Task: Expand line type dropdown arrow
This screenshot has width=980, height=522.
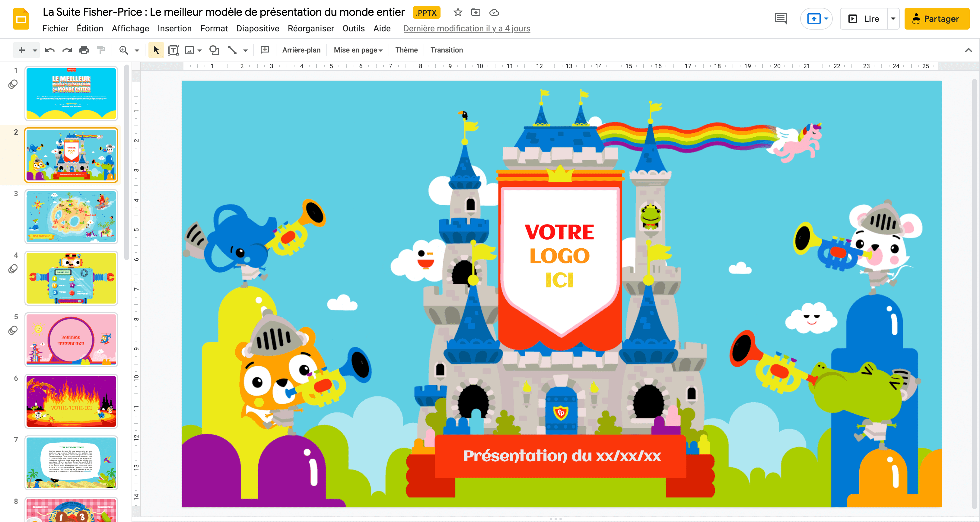Action: pos(245,50)
